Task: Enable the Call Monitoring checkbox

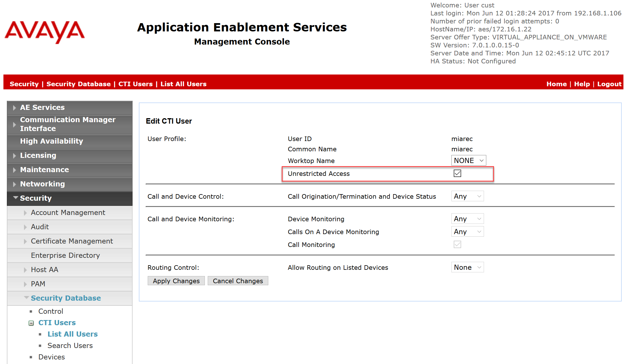Action: click(x=457, y=245)
